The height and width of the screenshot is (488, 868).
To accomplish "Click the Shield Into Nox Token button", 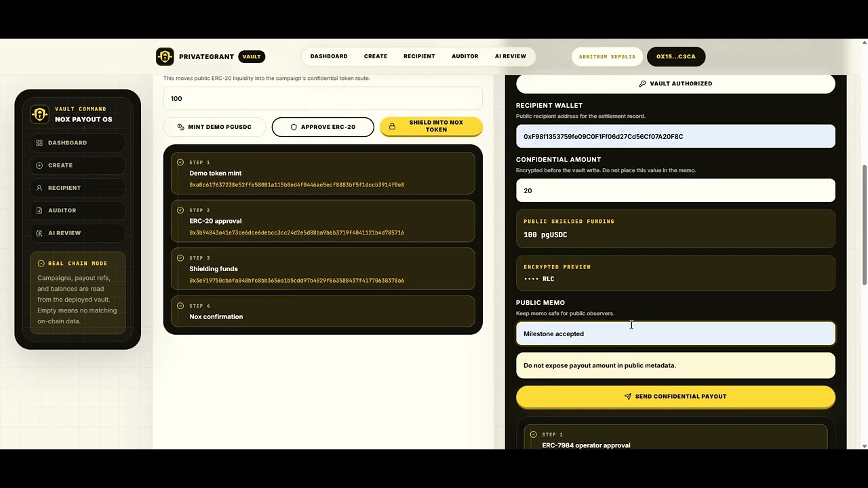I will (431, 127).
